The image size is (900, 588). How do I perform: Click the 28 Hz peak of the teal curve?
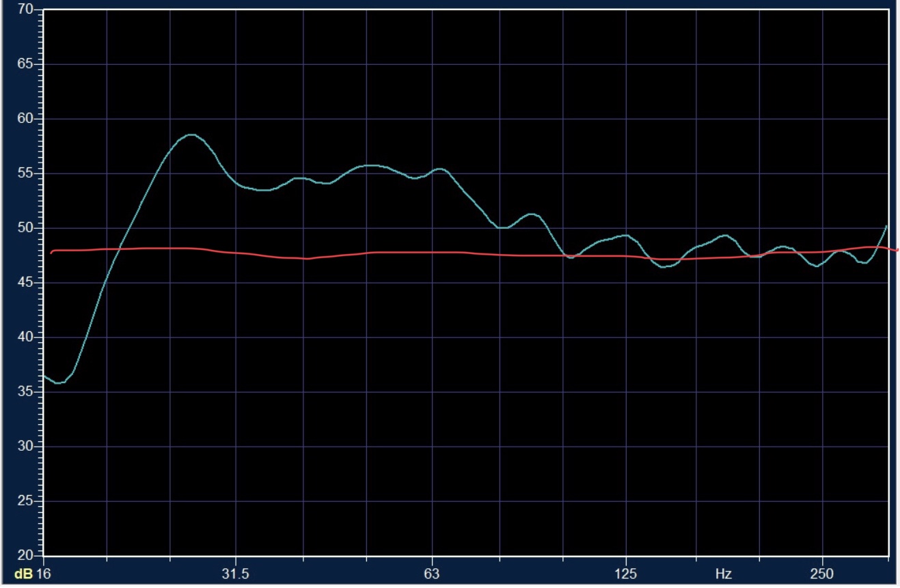coord(191,135)
